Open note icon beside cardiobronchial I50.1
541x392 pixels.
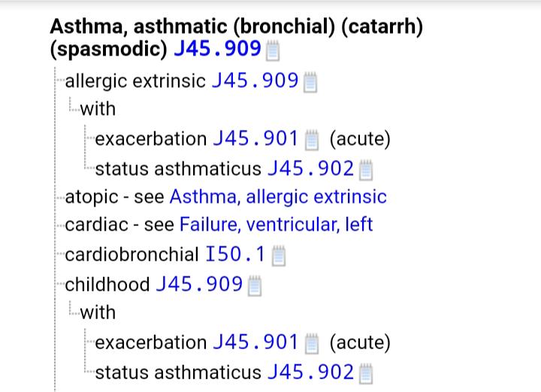click(x=278, y=256)
